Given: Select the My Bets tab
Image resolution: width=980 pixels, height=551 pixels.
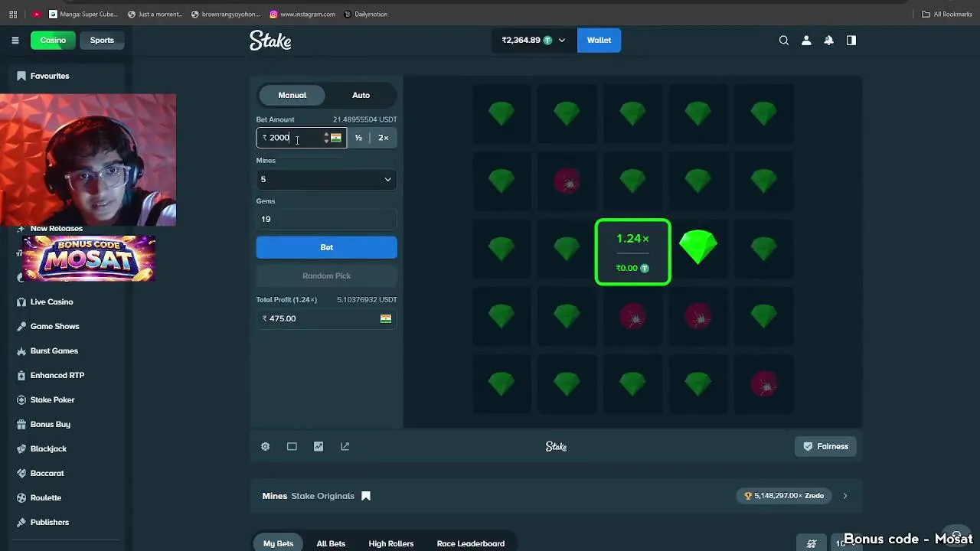Looking at the screenshot, I should [x=278, y=543].
